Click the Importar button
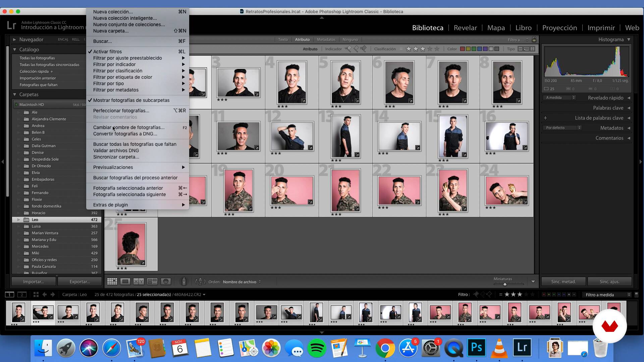Screen dimensions: 644x362 [x=33, y=282]
